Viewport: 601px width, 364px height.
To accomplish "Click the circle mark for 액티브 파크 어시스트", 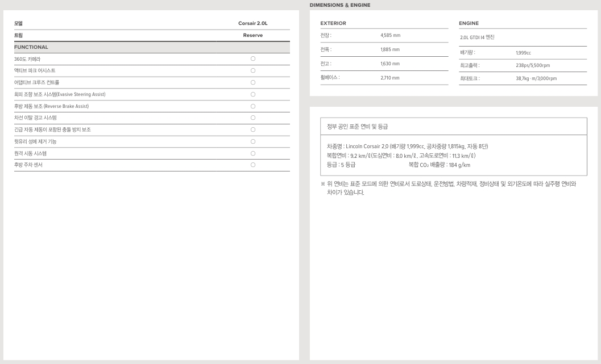I will coord(253,70).
